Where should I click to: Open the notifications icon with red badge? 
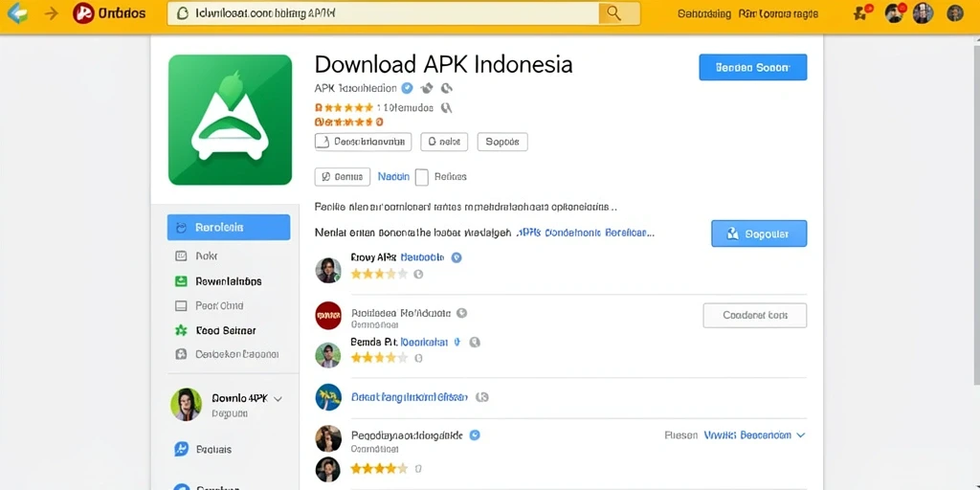pyautogui.click(x=862, y=12)
